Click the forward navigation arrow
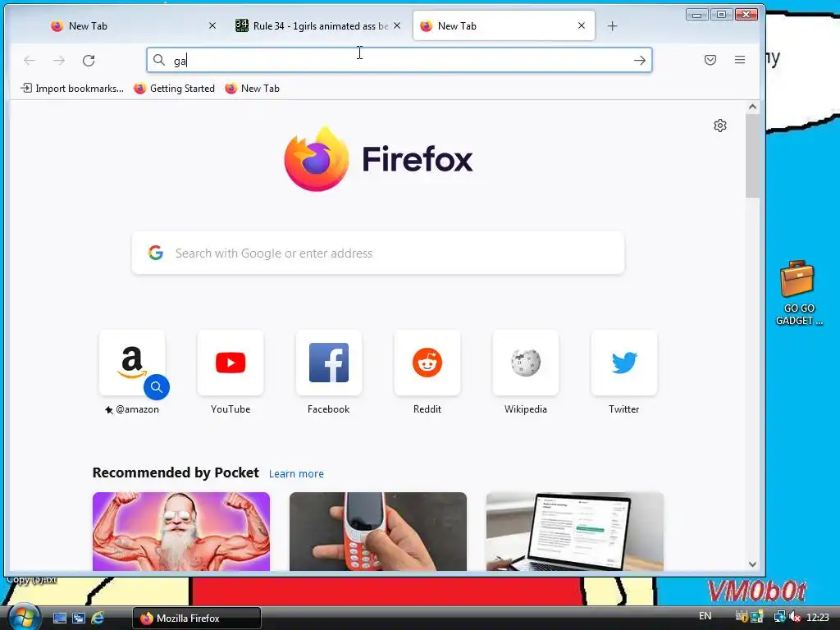This screenshot has width=840, height=630. (59, 61)
